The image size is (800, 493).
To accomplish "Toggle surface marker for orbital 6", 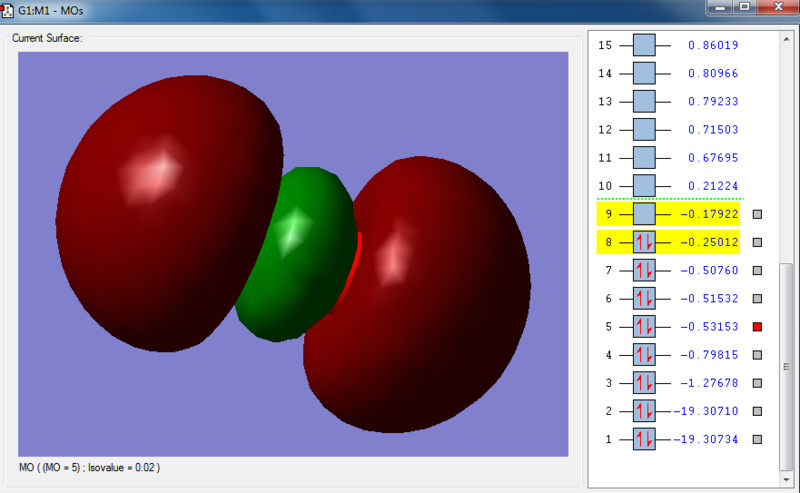I will pyautogui.click(x=758, y=299).
